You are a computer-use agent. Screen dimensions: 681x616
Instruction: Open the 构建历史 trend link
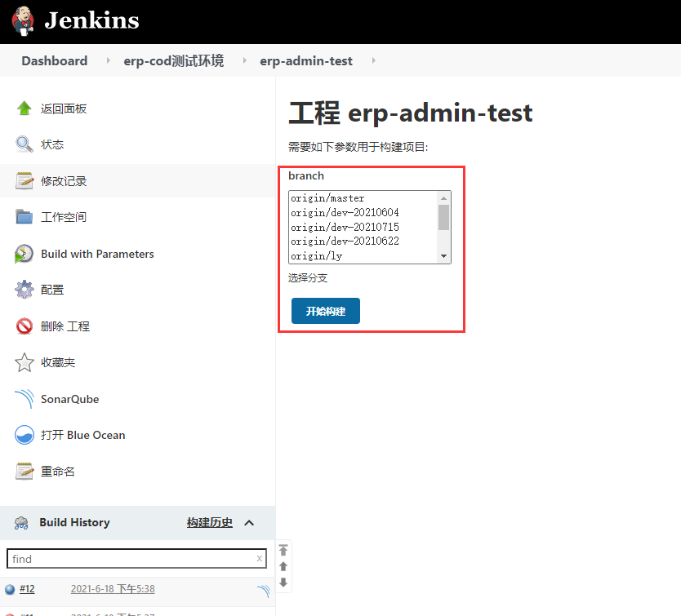210,523
